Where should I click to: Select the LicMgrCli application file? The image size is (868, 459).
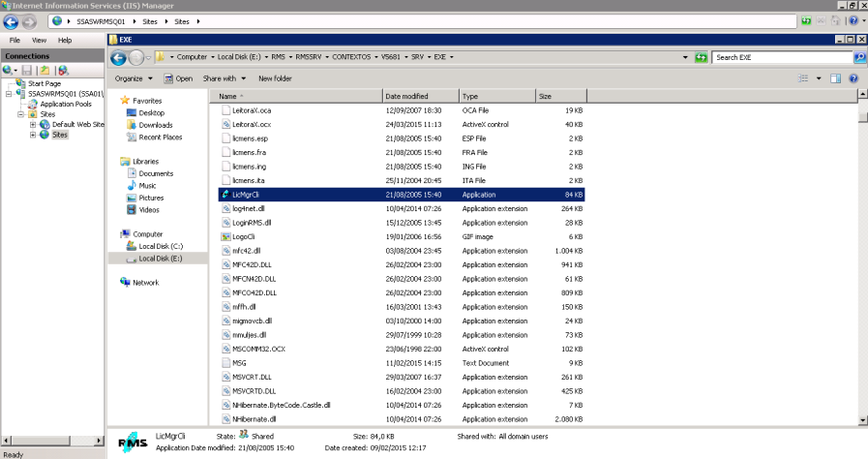(x=402, y=195)
